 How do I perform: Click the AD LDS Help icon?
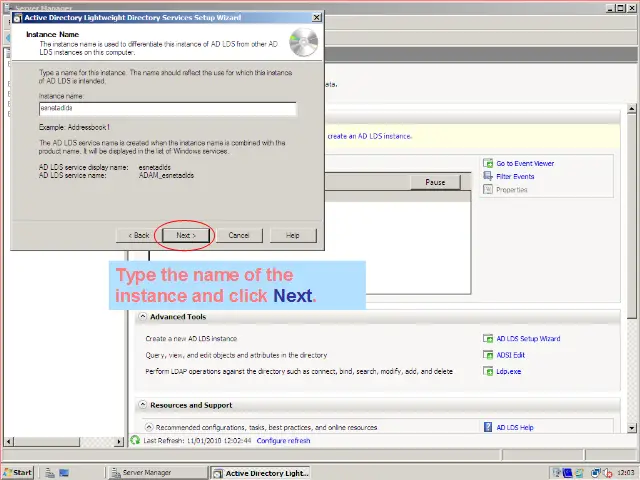point(488,427)
